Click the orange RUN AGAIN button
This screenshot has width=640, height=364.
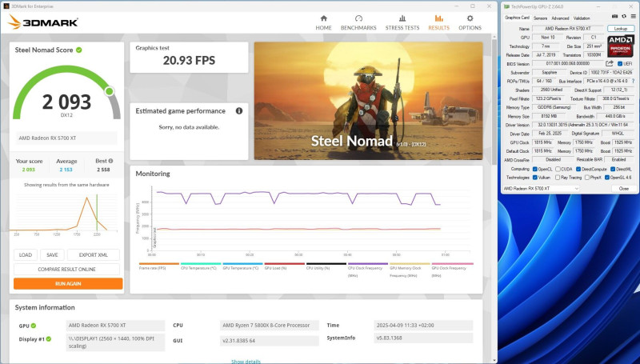pyautogui.click(x=68, y=284)
